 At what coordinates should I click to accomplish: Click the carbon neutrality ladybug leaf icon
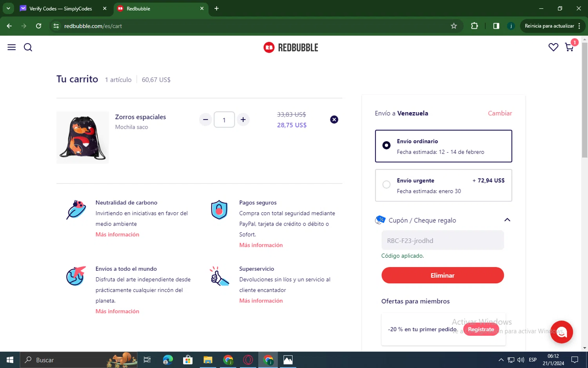click(76, 210)
